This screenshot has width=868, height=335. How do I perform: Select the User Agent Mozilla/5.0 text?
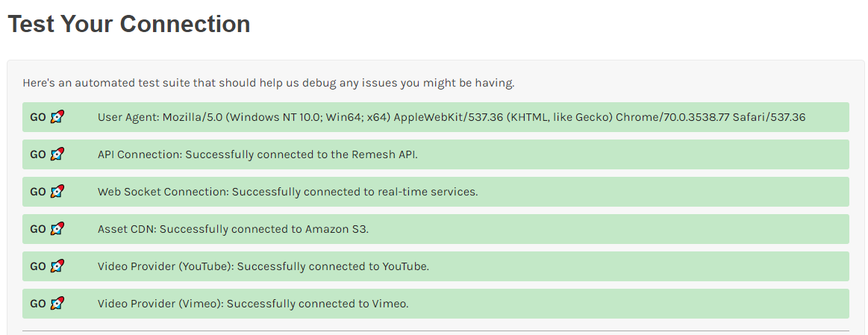point(452,117)
